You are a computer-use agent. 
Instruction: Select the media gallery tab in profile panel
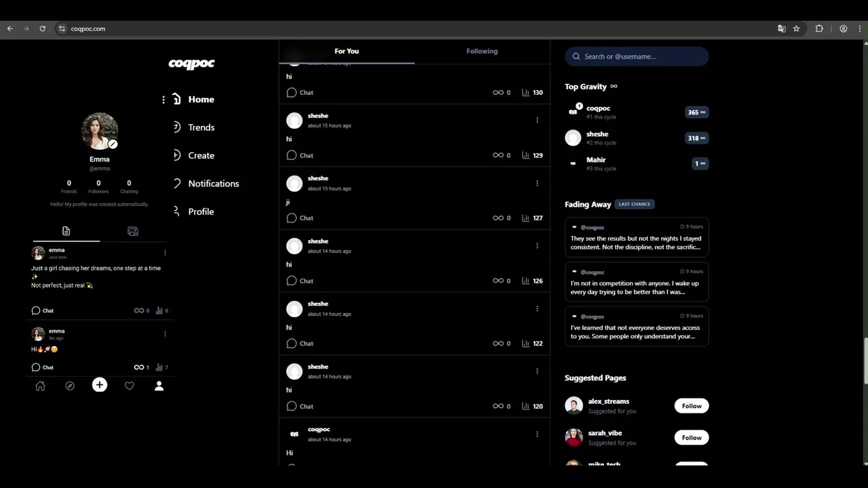point(133,231)
